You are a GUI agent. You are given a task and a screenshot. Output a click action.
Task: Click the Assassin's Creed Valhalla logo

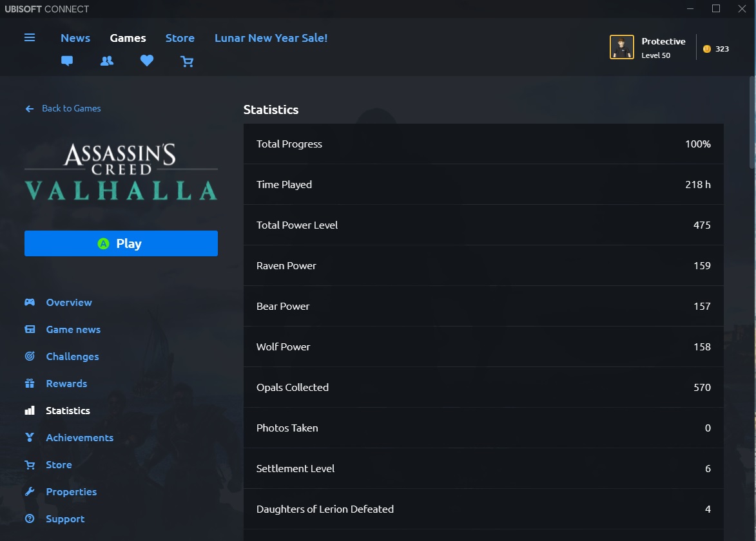121,171
